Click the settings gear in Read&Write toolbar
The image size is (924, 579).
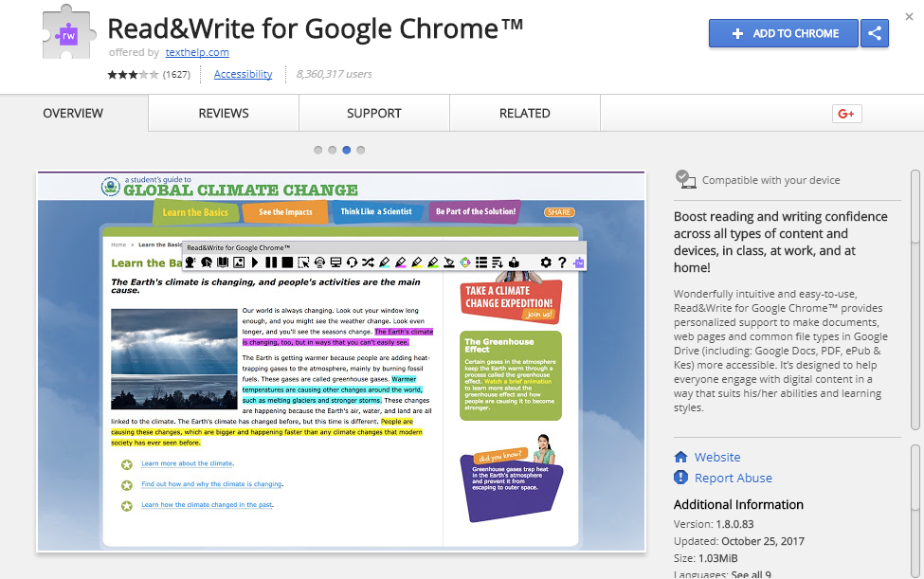click(546, 262)
